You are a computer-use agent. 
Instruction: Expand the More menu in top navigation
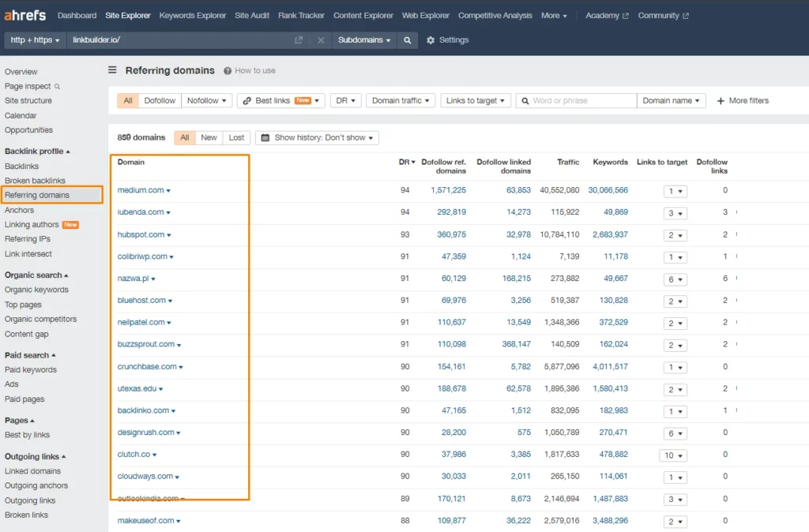pyautogui.click(x=554, y=16)
